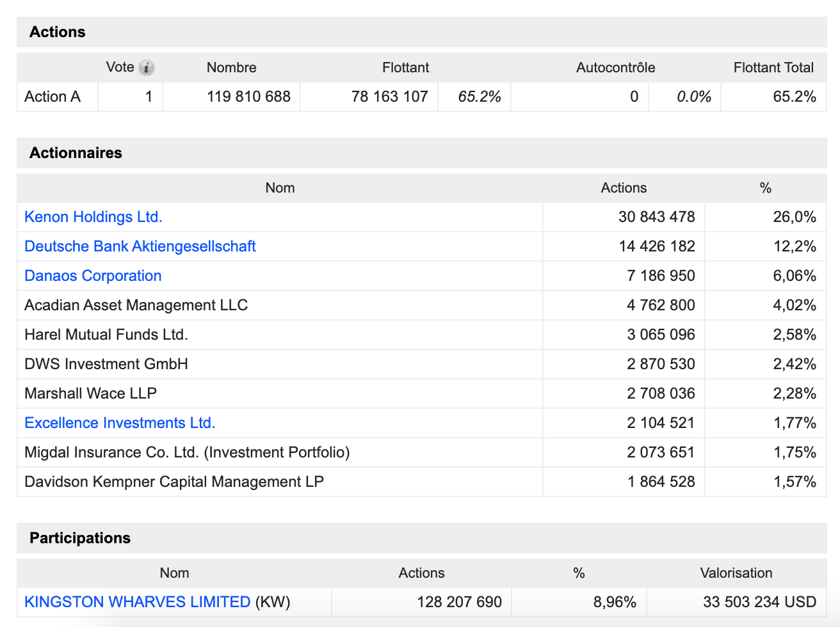Image resolution: width=840 pixels, height=627 pixels.
Task: Select Migdal Insurance Co. Ltd. (Investment Portfolio)
Action: coord(187,452)
